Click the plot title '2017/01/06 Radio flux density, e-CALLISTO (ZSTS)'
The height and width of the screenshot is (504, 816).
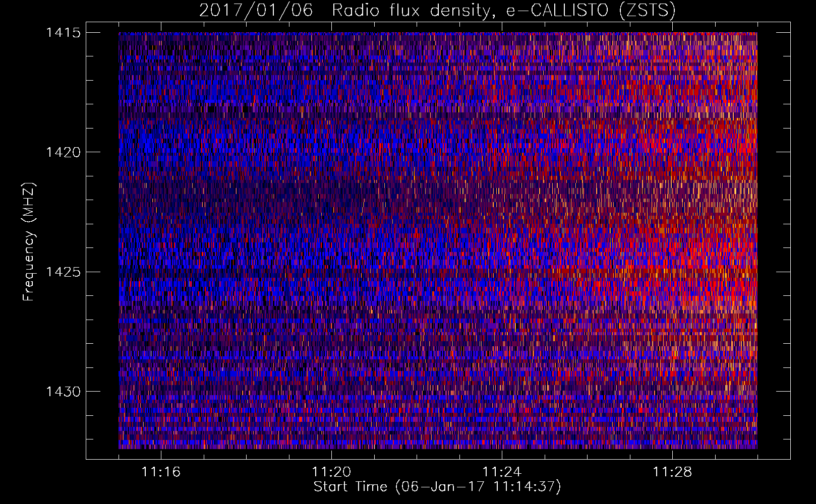coord(437,10)
